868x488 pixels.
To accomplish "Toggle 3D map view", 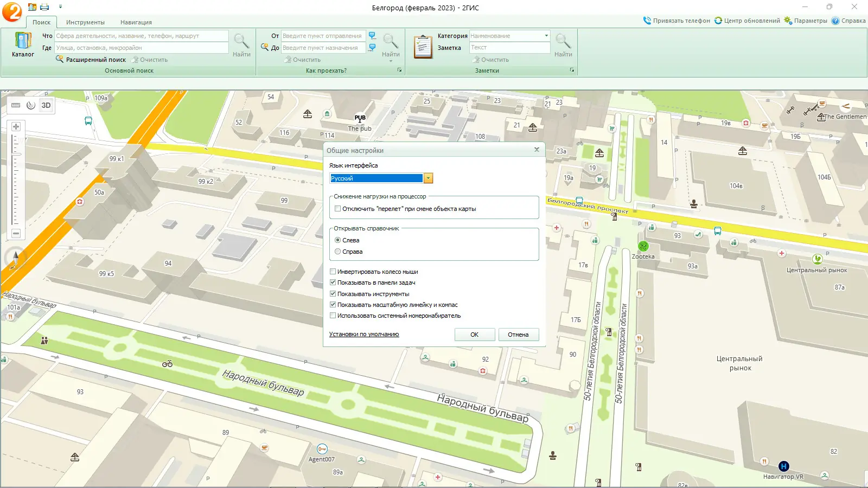I will click(46, 105).
